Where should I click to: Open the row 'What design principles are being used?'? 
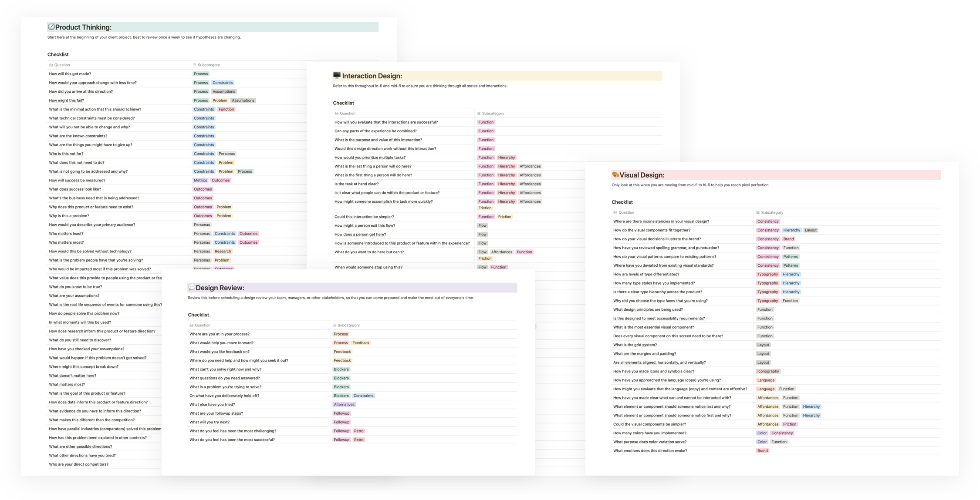pos(648,310)
